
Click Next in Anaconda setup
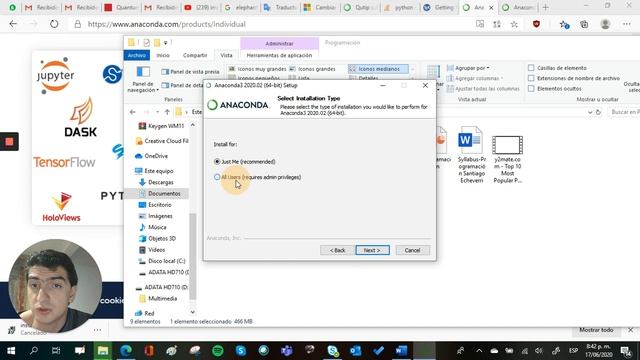372,250
